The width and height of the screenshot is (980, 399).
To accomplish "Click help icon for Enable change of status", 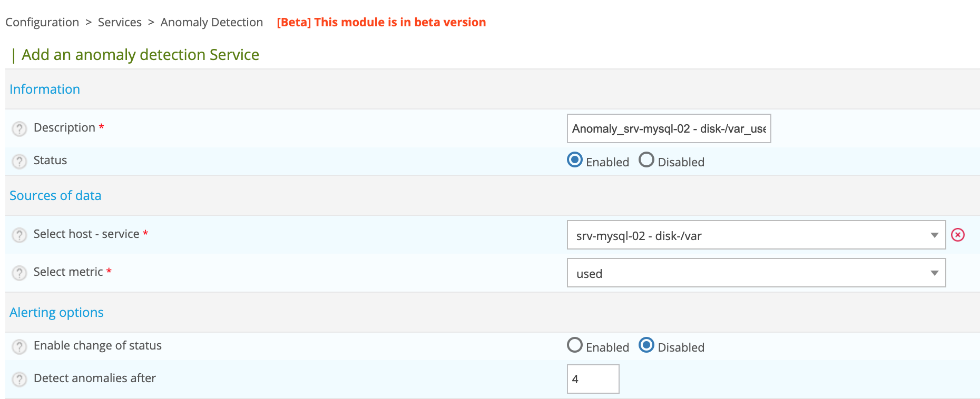I will coord(19,346).
